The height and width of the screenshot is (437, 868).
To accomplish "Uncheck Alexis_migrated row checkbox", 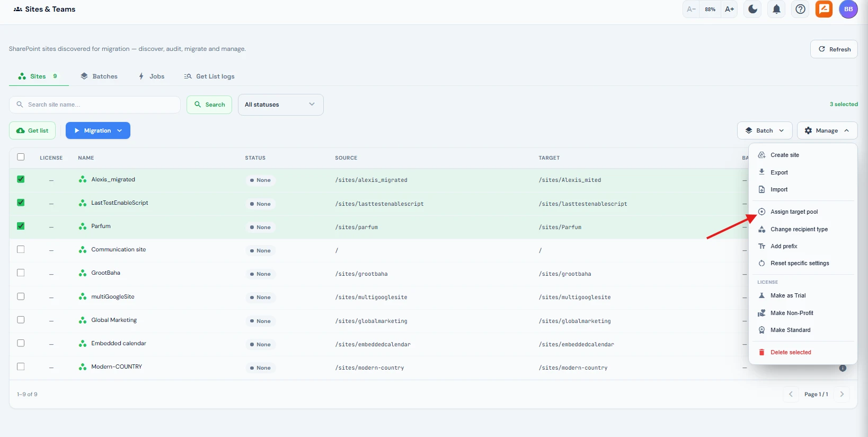I will [21, 179].
